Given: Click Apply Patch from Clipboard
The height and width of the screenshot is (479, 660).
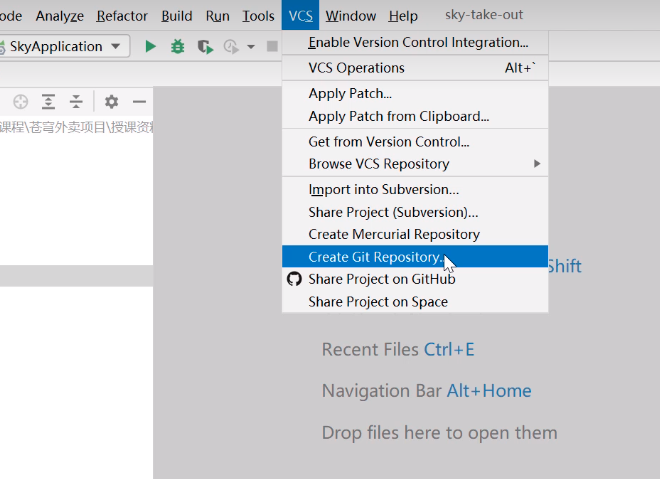Looking at the screenshot, I should [x=399, y=116].
